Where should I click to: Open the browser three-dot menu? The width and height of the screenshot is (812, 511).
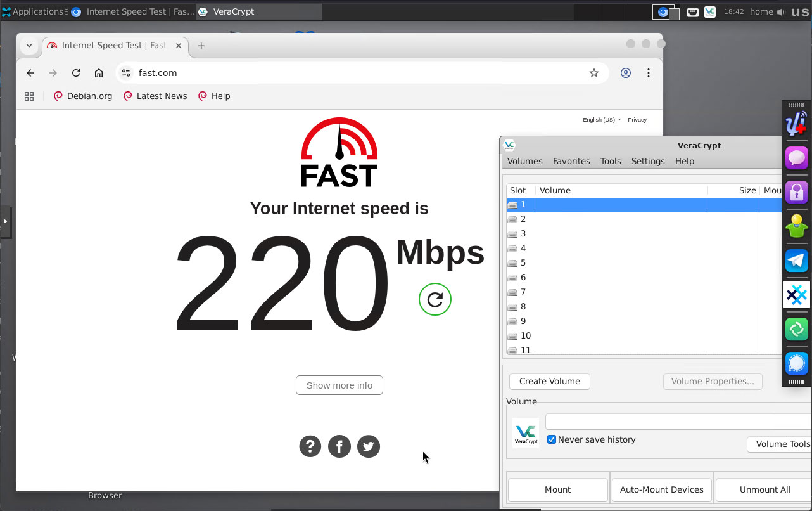coord(649,73)
